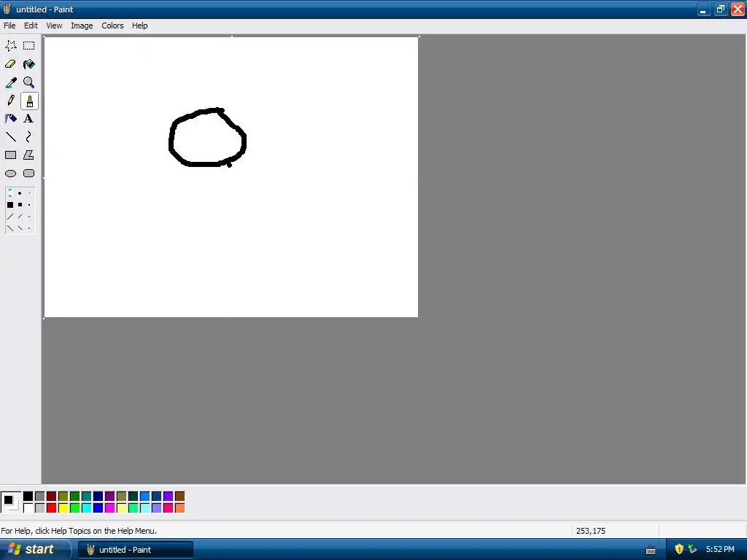Pick the bright yellow palette swatch
The height and width of the screenshot is (560, 747).
[x=63, y=508]
